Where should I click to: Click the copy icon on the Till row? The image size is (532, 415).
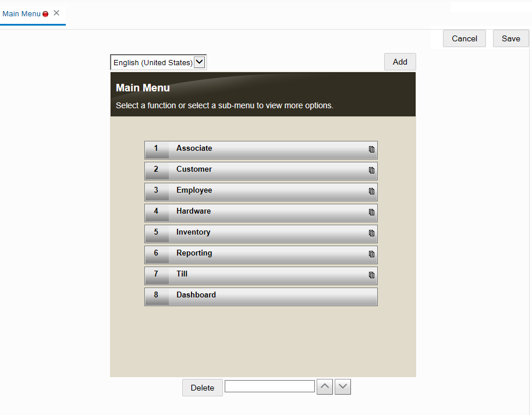(x=371, y=275)
